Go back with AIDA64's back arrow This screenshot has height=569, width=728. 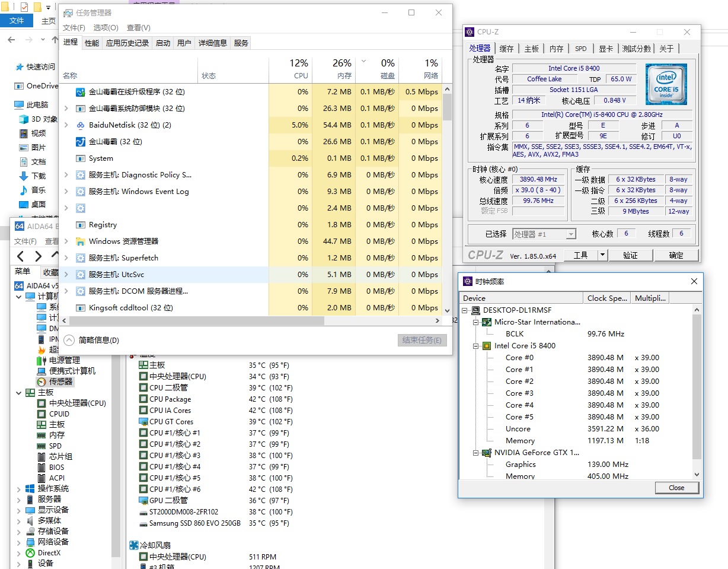[21, 256]
